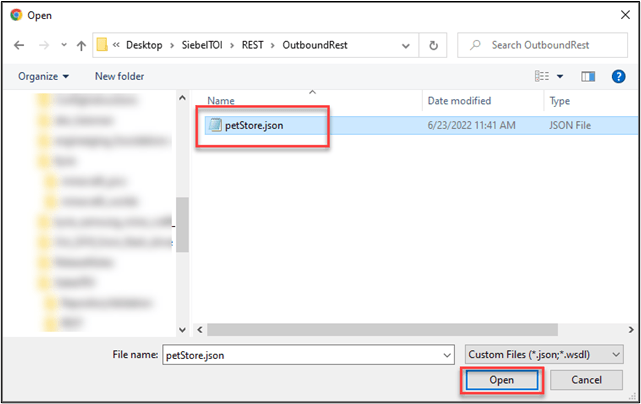The height and width of the screenshot is (404, 641).
Task: Click navigation pane scroll down arrow
Action: (182, 330)
